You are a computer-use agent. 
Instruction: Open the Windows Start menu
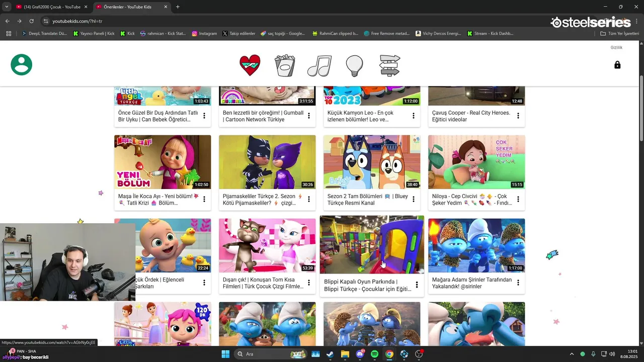pyautogui.click(x=225, y=354)
